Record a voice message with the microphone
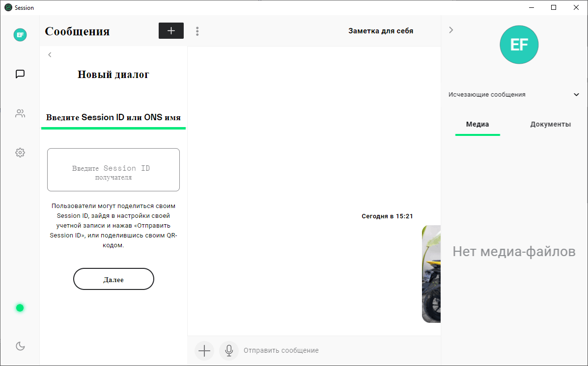The image size is (588, 366). [x=229, y=351]
